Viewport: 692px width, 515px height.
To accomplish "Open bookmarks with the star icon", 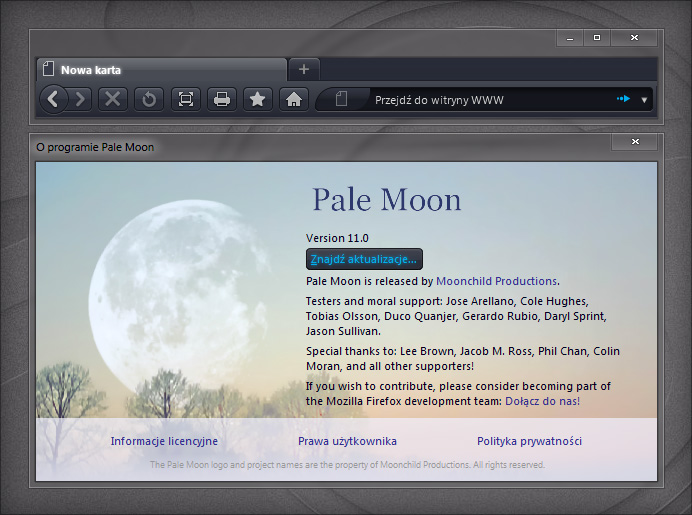I will (258, 99).
